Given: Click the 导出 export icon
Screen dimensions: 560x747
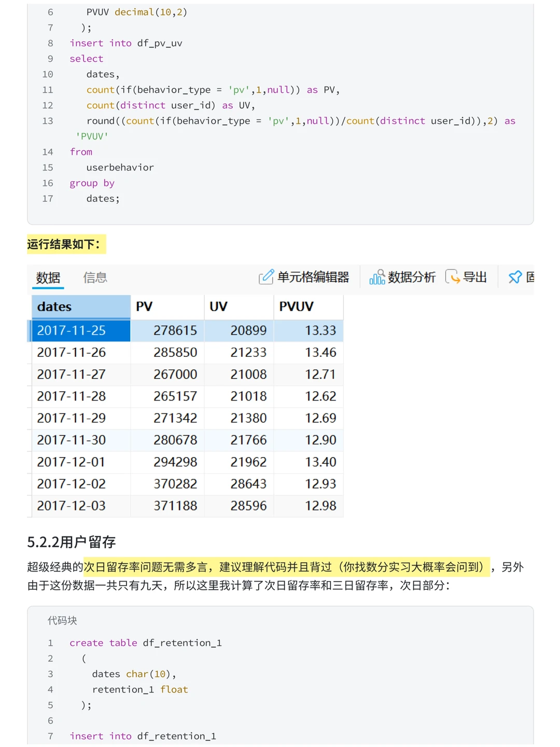Looking at the screenshot, I should point(453,277).
